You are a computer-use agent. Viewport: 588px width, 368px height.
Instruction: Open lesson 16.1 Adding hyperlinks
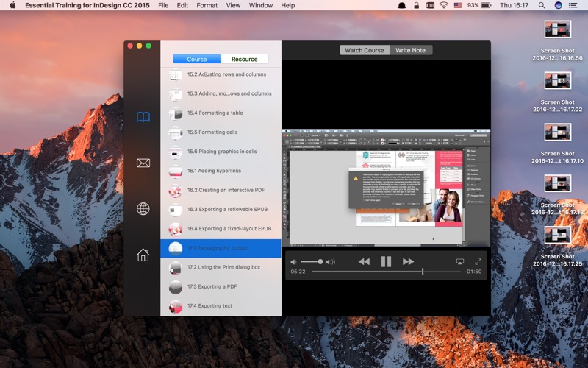[x=221, y=171]
